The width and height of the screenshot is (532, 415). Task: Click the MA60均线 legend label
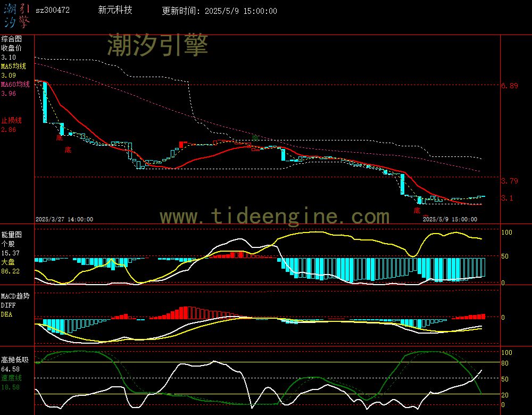(x=15, y=84)
